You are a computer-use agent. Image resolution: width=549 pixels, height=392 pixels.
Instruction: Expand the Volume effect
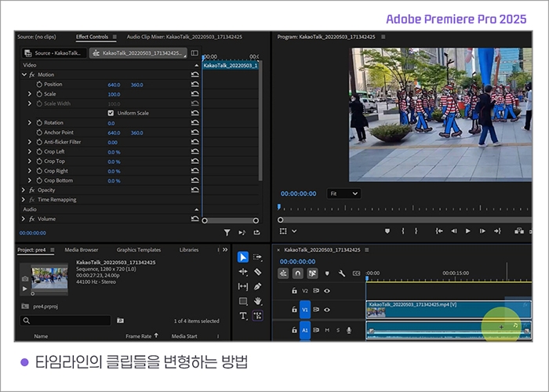click(23, 219)
